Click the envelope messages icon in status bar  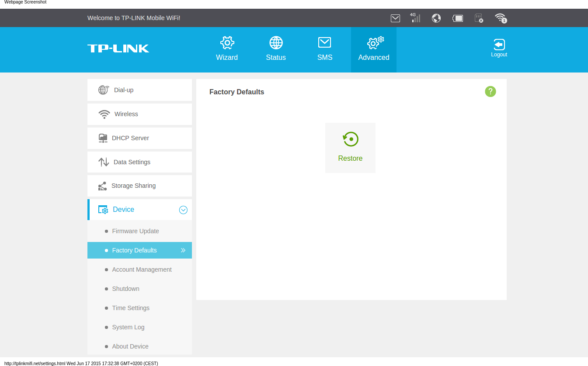point(395,18)
